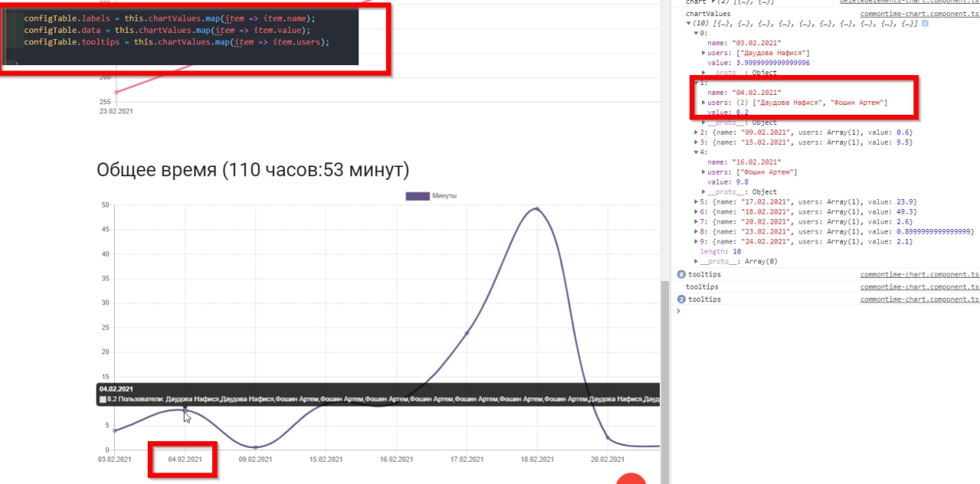
Task: Expand array item 8 dated 23.02.2021
Action: [x=696, y=232]
